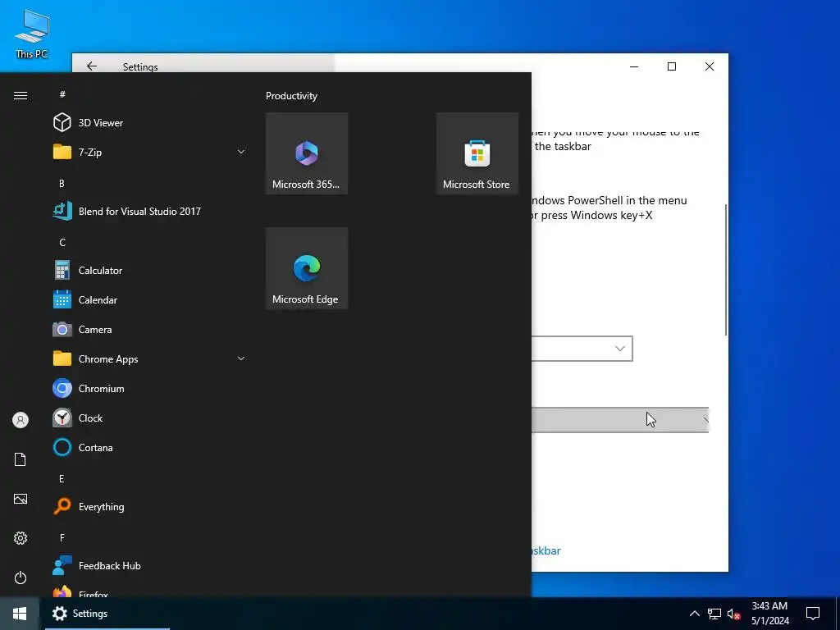
Task: Open Pictures icon in Start rail
Action: (x=21, y=499)
